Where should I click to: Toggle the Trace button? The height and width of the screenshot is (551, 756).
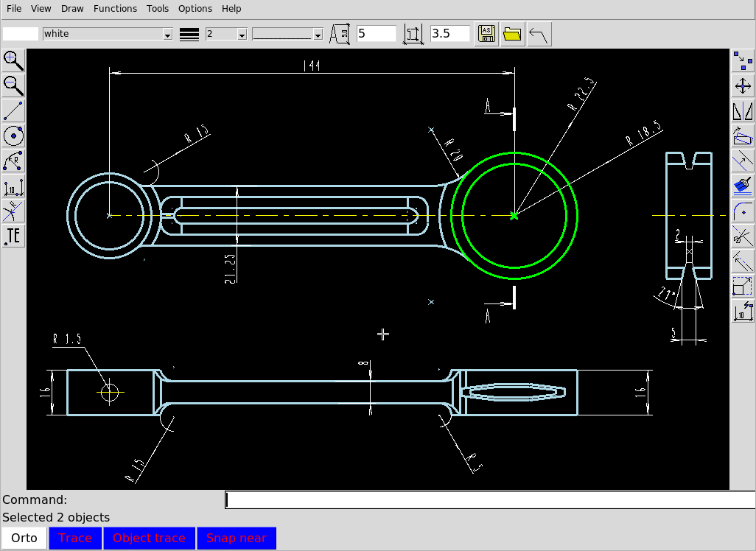tap(74, 538)
